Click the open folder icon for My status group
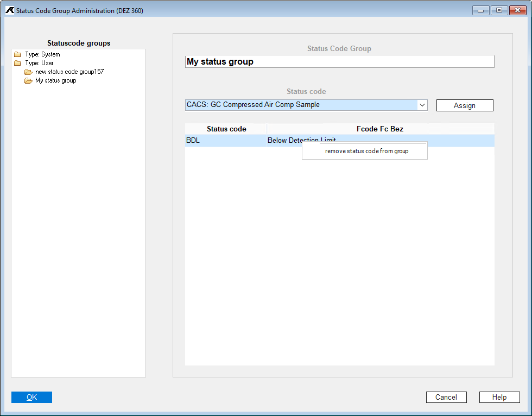This screenshot has height=416, width=532. [x=28, y=80]
